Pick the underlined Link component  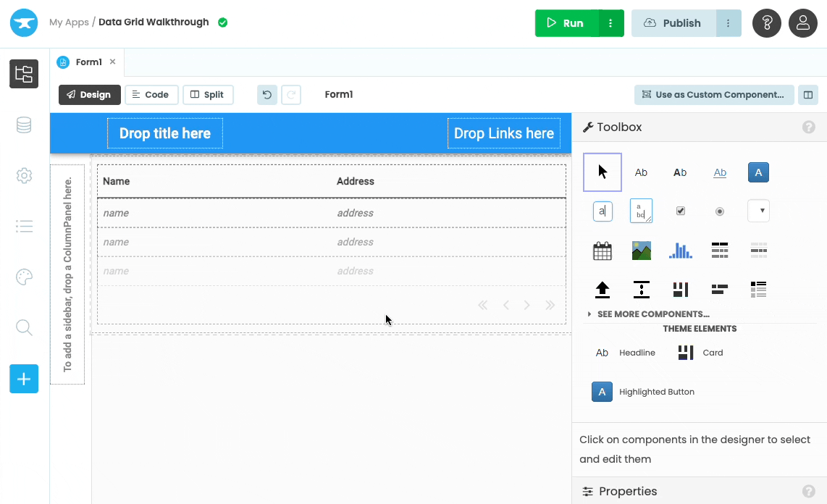pos(720,172)
